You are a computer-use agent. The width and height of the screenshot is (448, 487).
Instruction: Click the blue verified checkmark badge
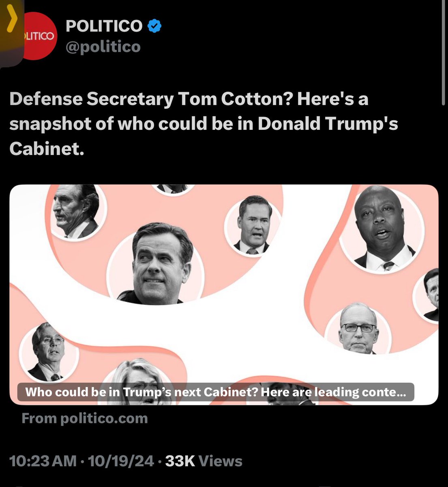154,26
